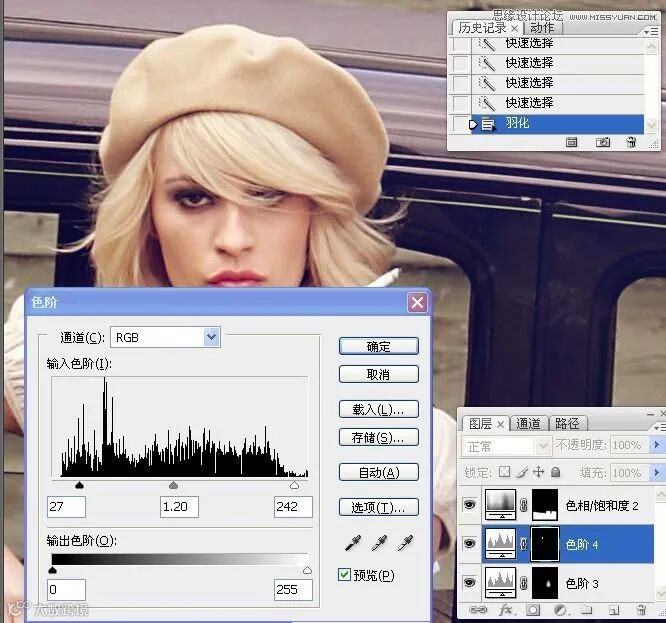Viewport: 666px width, 623px height.
Task: Select the 色阶 4 layer mask thumbnail
Action: [545, 544]
